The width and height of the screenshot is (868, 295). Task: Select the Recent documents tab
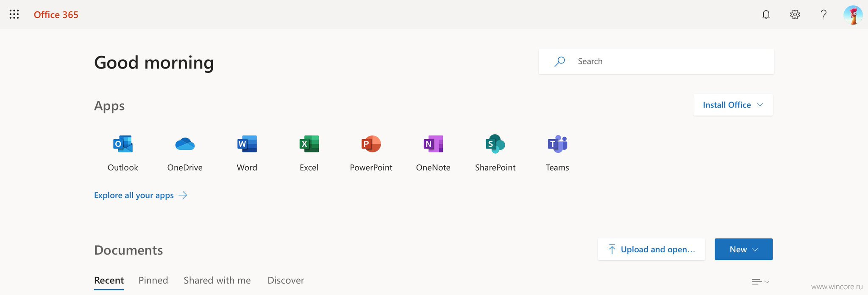[x=109, y=281]
